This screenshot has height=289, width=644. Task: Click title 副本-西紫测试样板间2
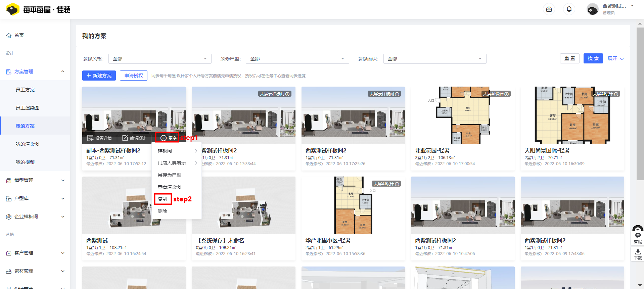[113, 151]
